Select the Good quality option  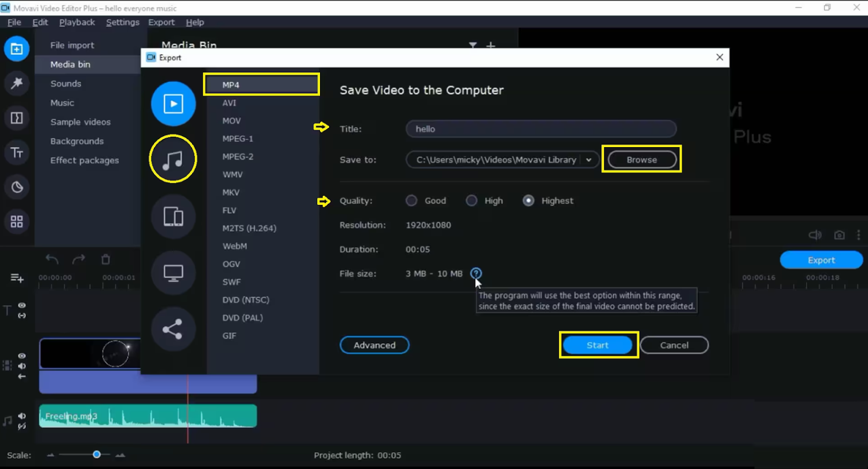click(411, 200)
